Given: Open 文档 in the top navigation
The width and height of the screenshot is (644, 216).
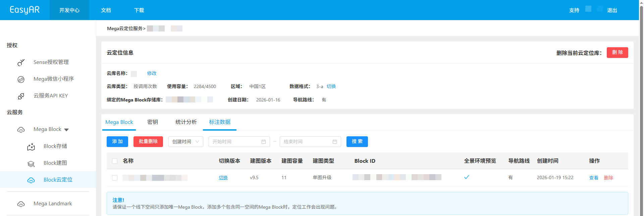Looking at the screenshot, I should coord(106,10).
